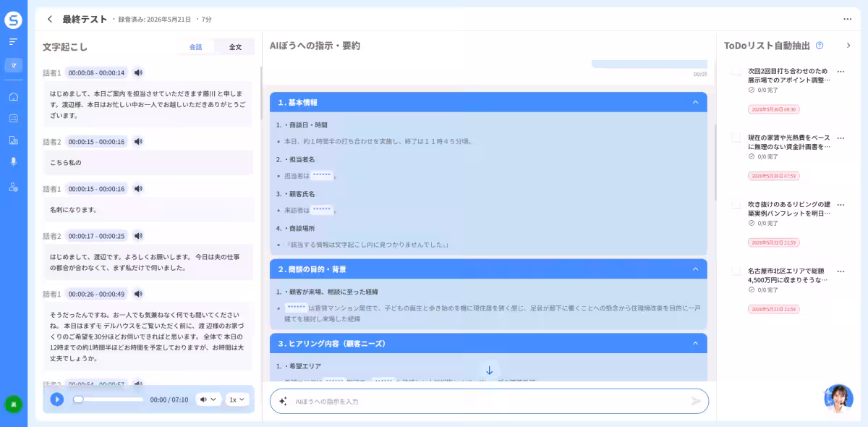Click the 2026年5月22日 21:59 due date tag
Viewport: 868px width, 427px height.
coord(773,242)
